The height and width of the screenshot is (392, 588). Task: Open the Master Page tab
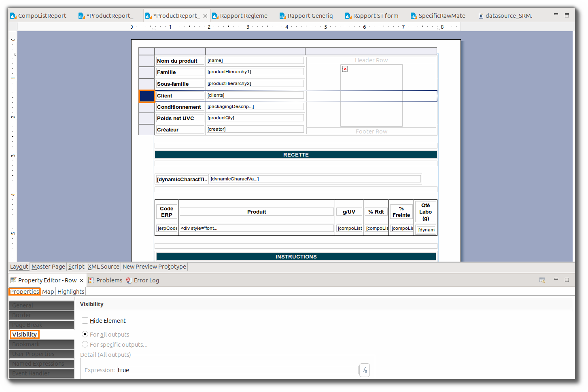(x=48, y=267)
